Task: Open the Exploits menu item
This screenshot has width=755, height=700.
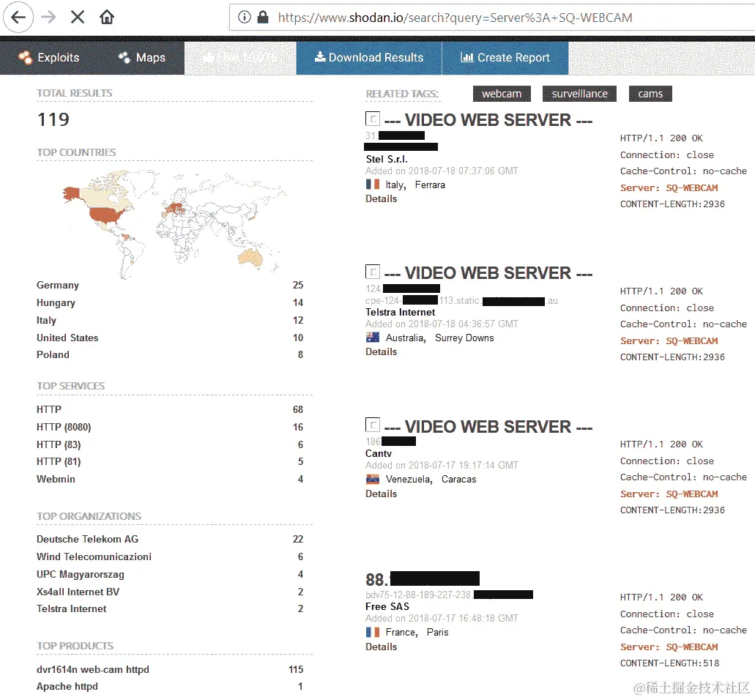Action: (x=49, y=58)
